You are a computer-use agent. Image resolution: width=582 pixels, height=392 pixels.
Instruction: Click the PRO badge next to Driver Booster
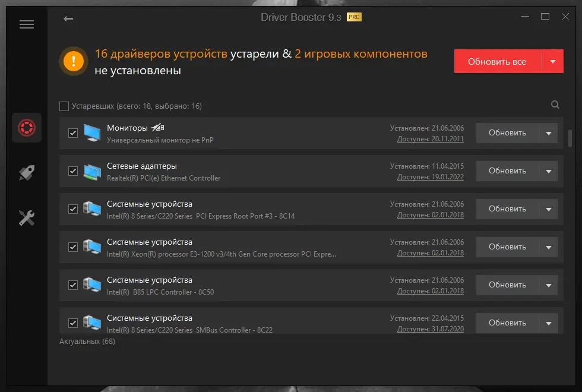(357, 17)
